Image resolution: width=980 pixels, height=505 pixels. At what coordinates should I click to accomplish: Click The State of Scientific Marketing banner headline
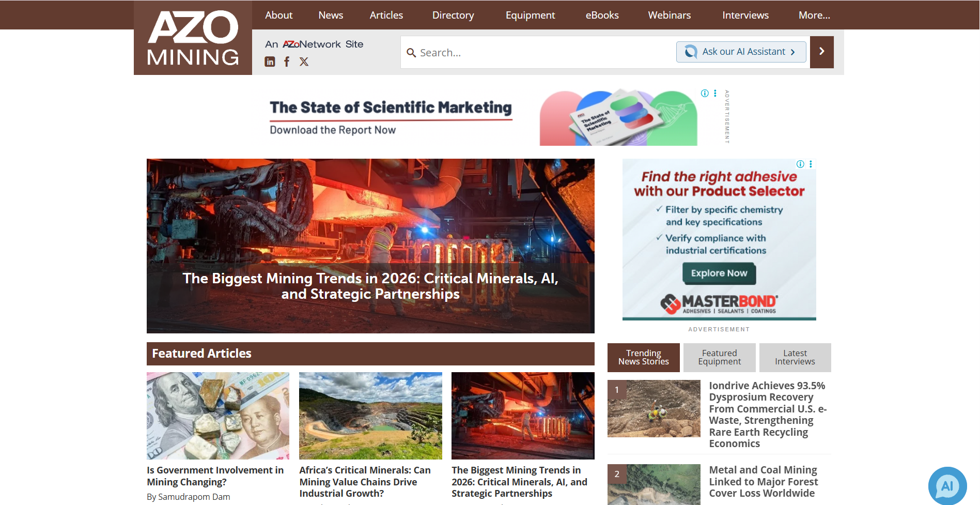(x=391, y=108)
